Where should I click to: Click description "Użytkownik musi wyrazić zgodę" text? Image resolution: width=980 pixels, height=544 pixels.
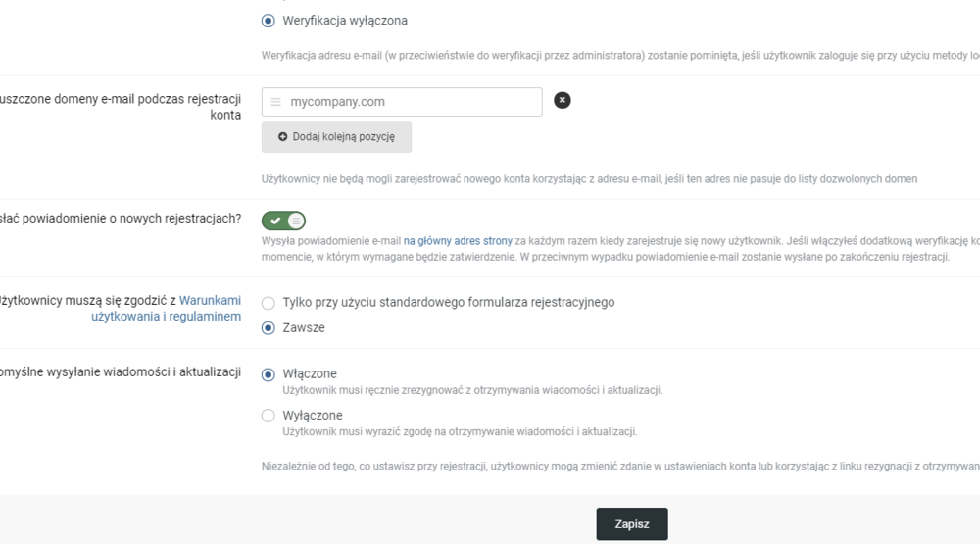[x=460, y=431]
